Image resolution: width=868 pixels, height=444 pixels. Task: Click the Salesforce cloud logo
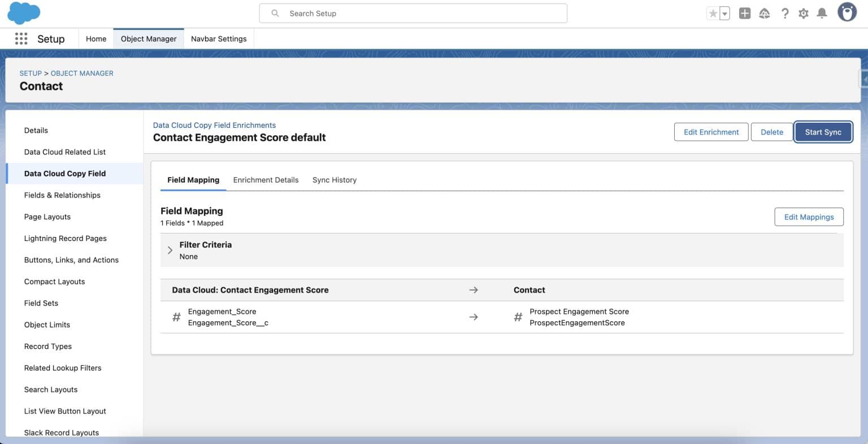point(24,13)
